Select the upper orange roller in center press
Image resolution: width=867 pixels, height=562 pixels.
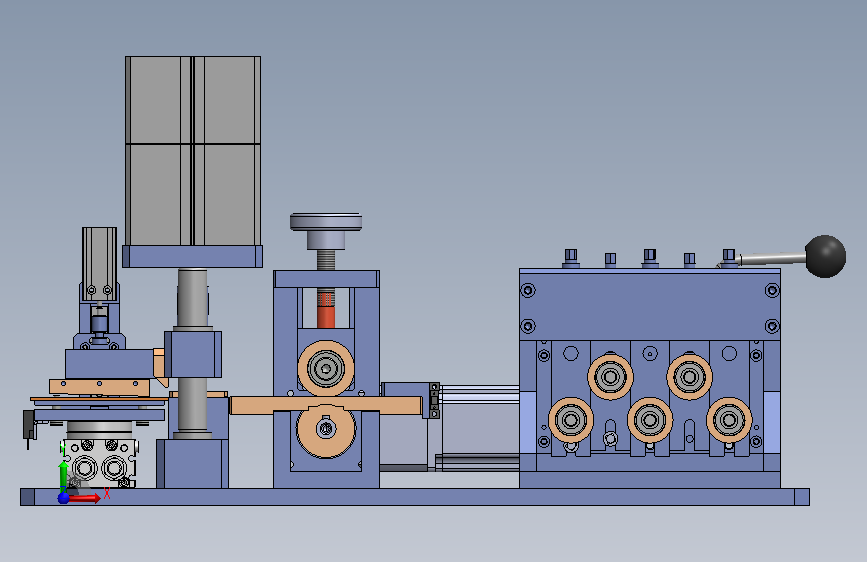coord(326,368)
